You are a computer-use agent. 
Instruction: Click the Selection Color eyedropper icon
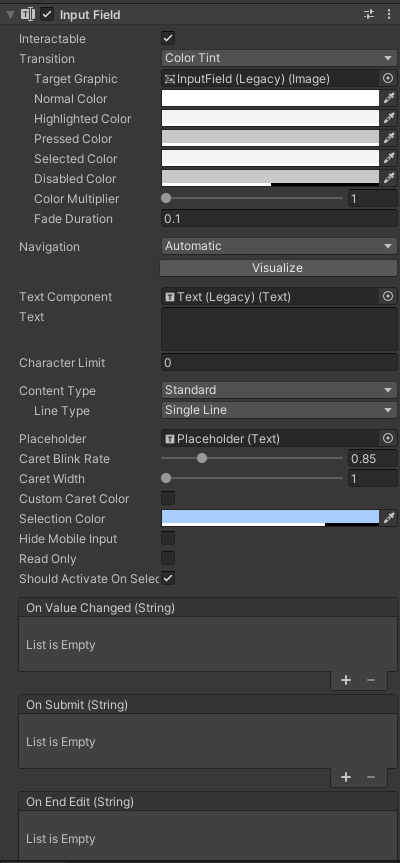389,518
